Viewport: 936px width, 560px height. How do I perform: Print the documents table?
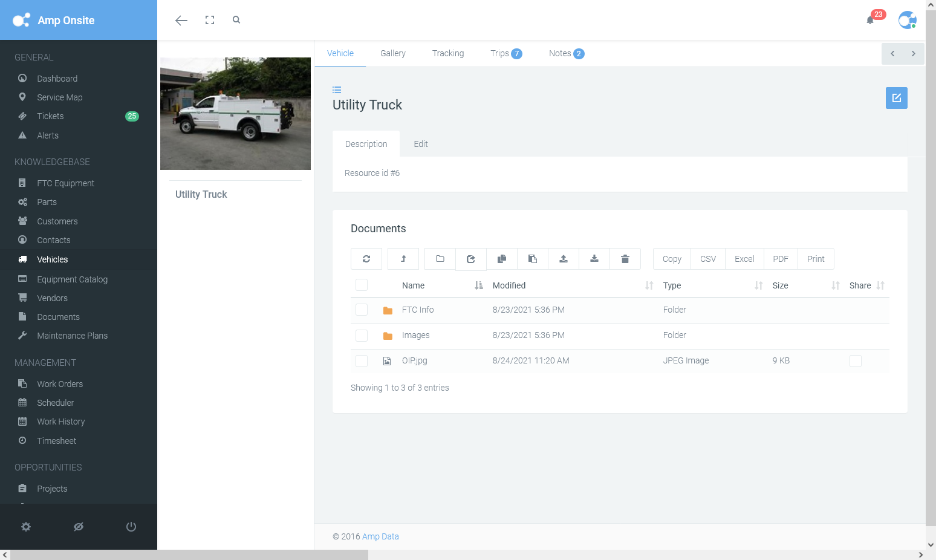(816, 259)
